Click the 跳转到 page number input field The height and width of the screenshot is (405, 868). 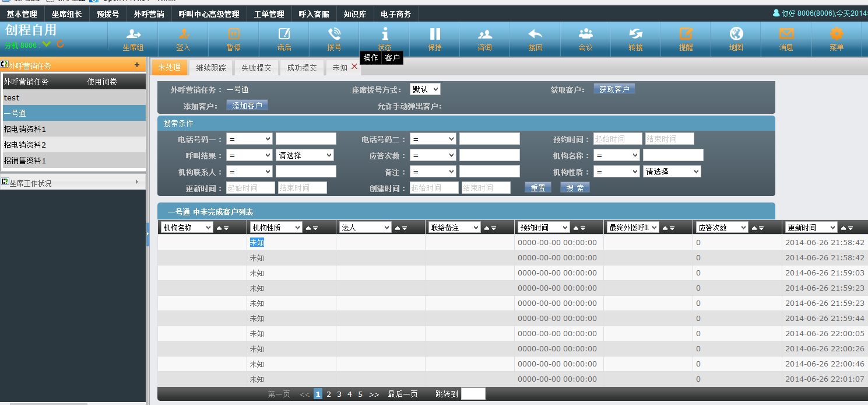tap(473, 394)
